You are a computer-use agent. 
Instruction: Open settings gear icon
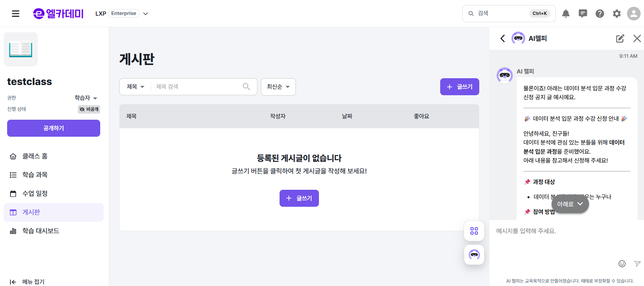coord(616,14)
